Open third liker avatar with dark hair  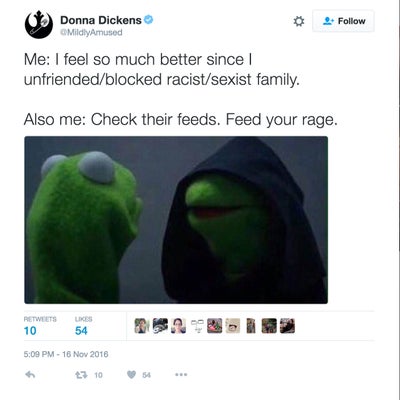(178, 326)
